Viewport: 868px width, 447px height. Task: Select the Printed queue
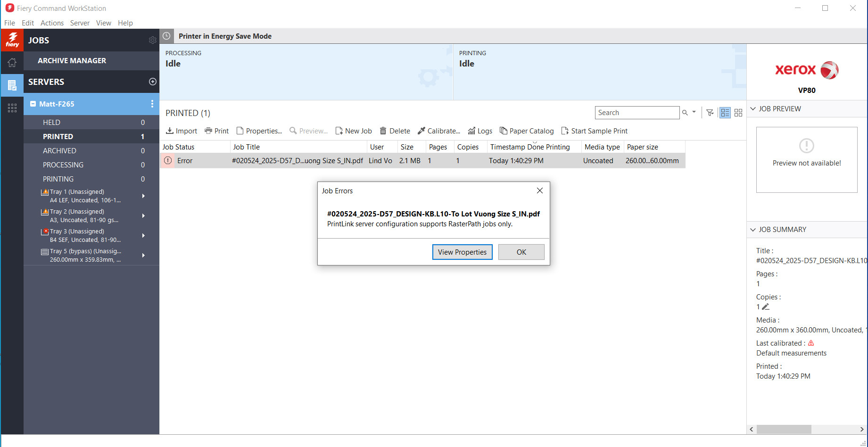tap(91, 136)
